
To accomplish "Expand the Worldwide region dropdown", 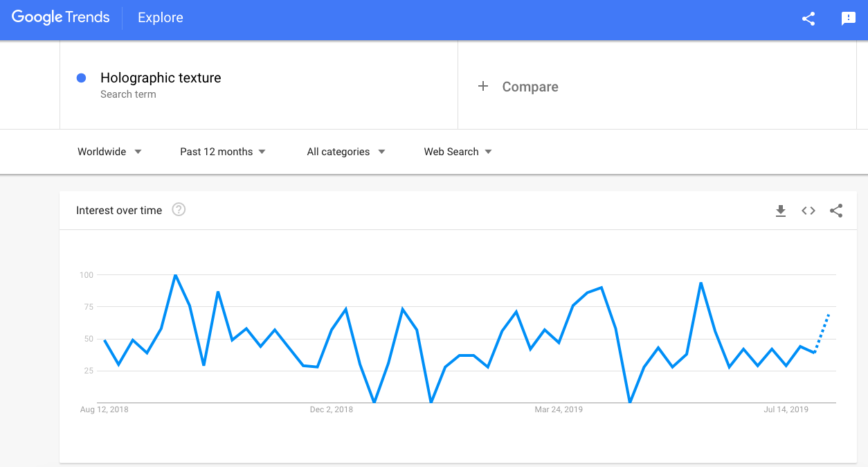I will 109,152.
